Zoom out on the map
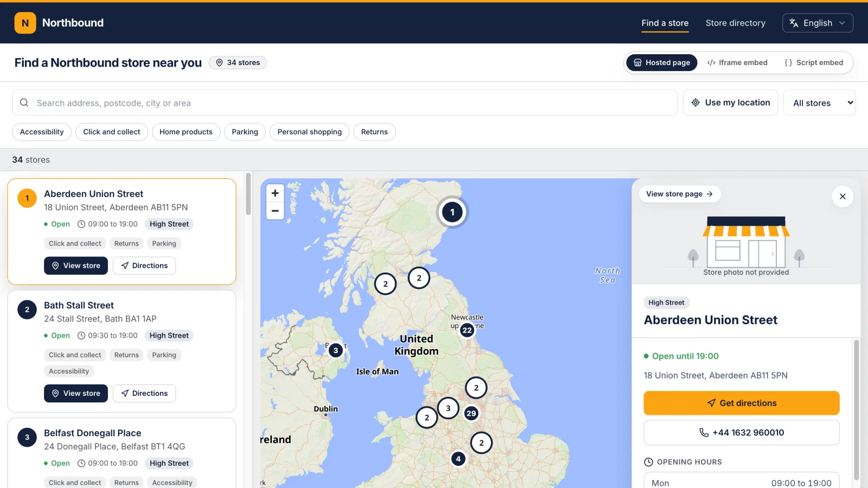Viewport: 868px width, 488px height. (x=275, y=211)
